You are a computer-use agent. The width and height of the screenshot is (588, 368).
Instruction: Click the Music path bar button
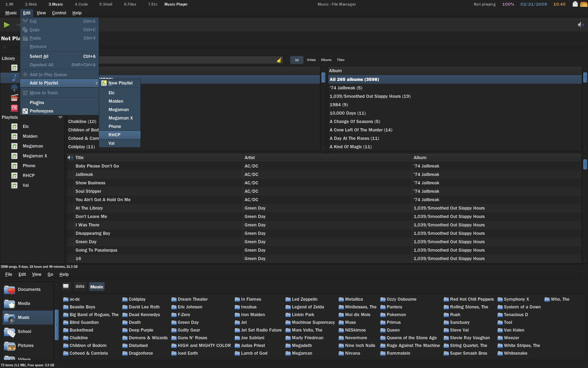tap(97, 287)
